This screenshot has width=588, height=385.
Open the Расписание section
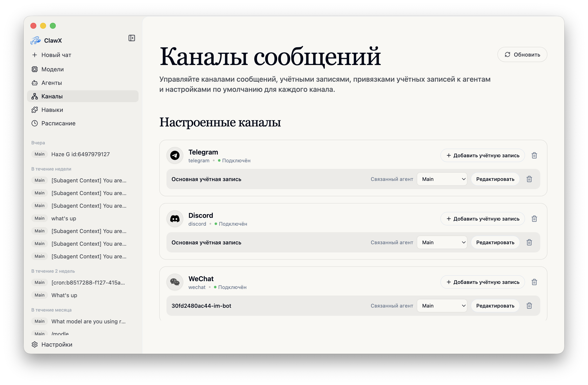coord(83,123)
